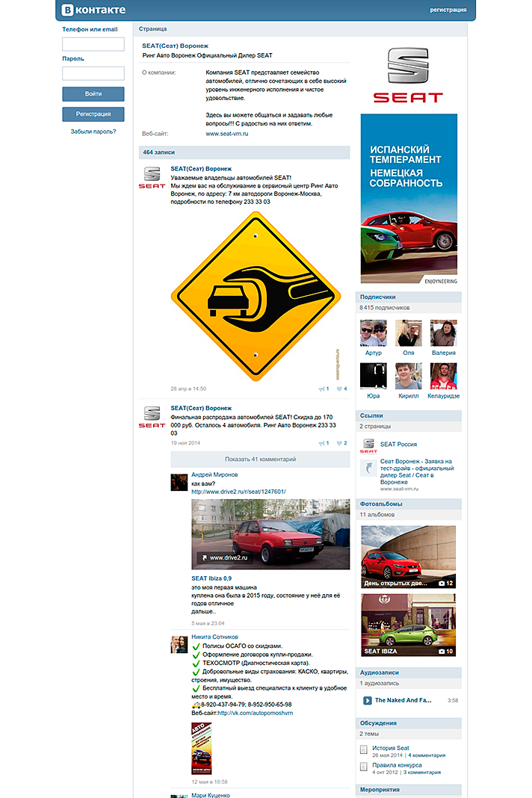532x798 pixels.
Task: Open the drive2.ru seat URL in comment
Action: coord(238,492)
